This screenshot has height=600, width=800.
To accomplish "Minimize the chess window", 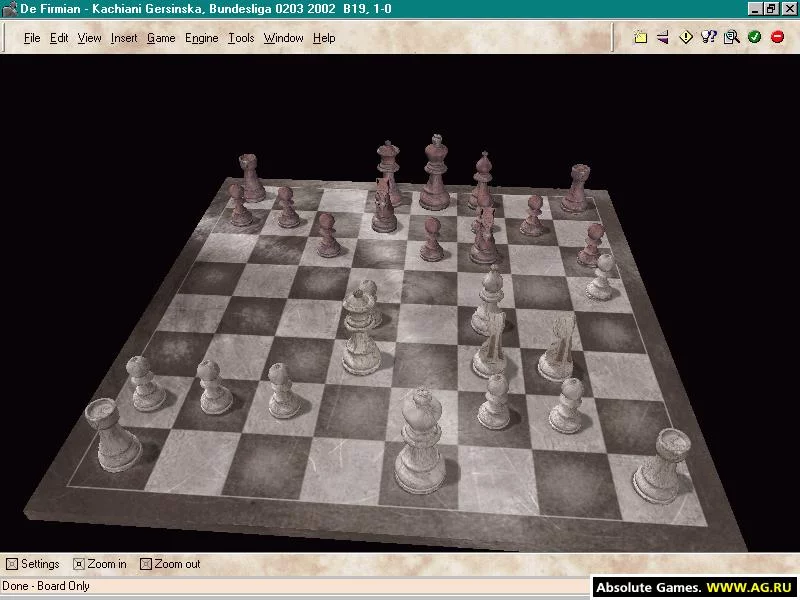I will [755, 9].
